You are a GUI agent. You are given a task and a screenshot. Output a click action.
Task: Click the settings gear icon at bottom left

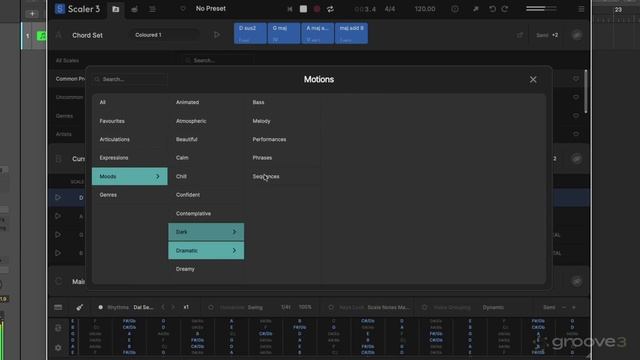[x=58, y=348]
